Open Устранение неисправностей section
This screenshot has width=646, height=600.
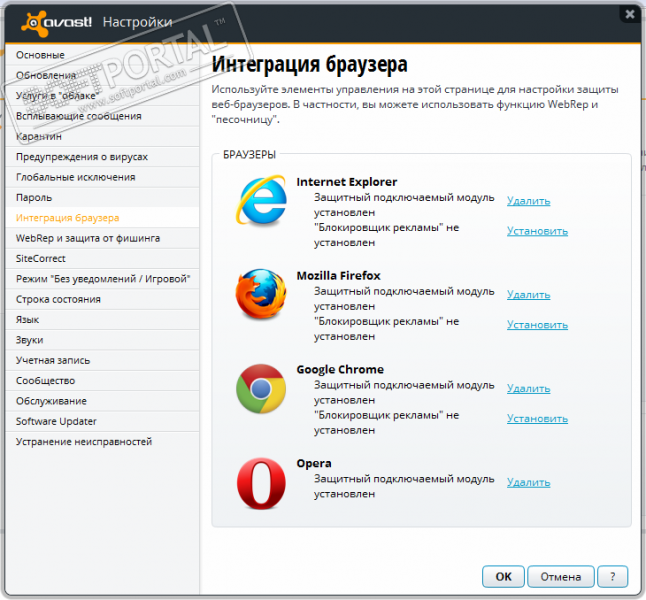tap(102, 441)
